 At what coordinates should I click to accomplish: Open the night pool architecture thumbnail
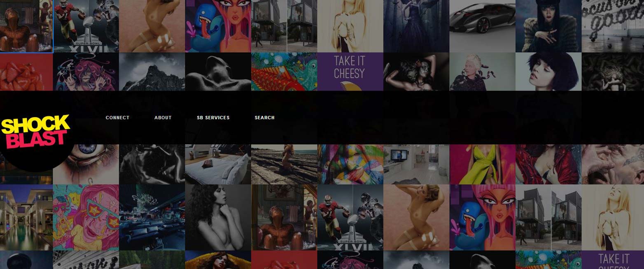(x=26, y=217)
